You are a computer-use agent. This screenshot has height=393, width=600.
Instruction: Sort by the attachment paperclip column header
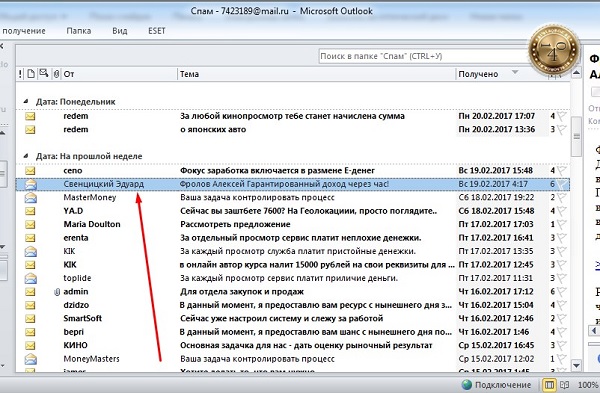(56, 74)
